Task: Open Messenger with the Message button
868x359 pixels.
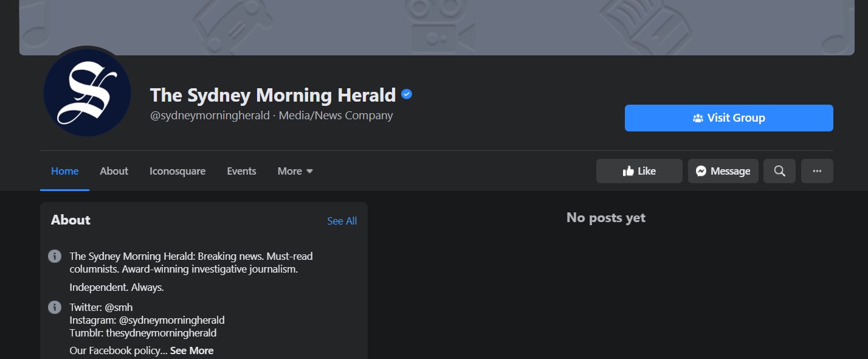Action: click(723, 171)
